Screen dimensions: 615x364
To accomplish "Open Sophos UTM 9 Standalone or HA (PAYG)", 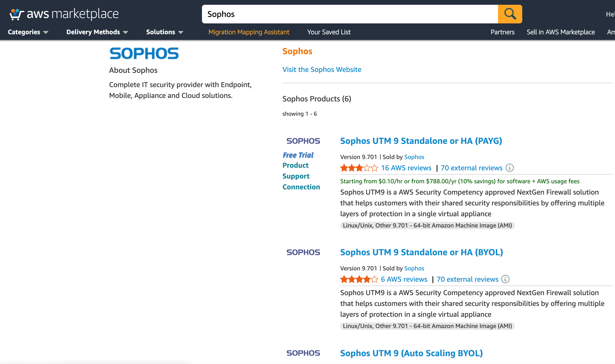I will (421, 141).
